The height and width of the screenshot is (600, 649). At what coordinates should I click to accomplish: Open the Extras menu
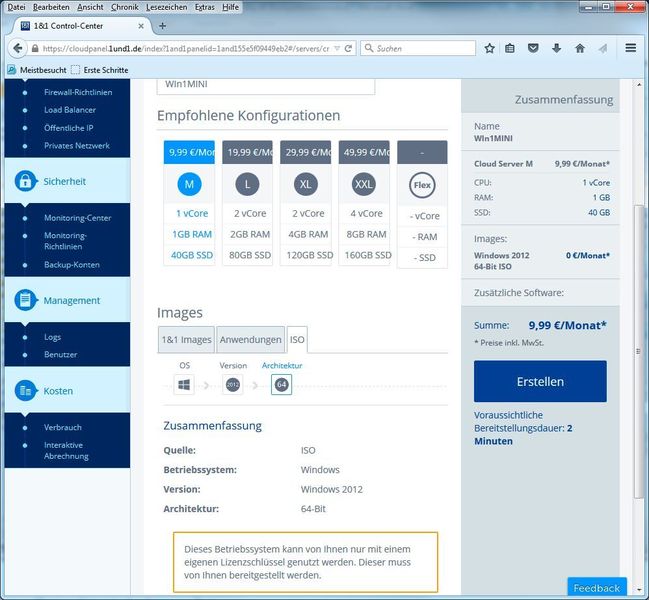click(x=204, y=7)
